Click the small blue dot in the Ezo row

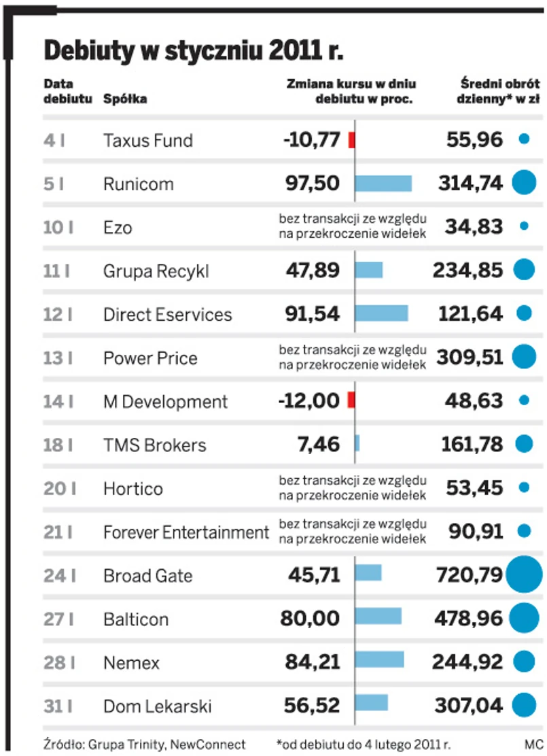coord(524,226)
